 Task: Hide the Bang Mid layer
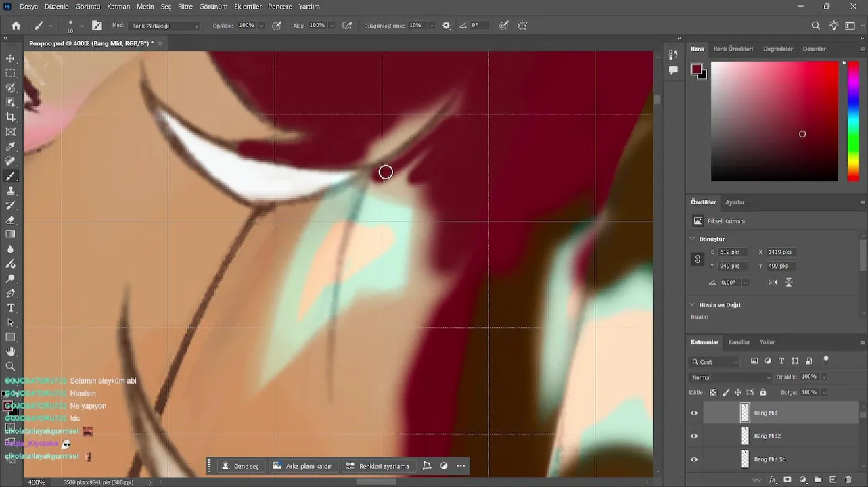tap(694, 413)
